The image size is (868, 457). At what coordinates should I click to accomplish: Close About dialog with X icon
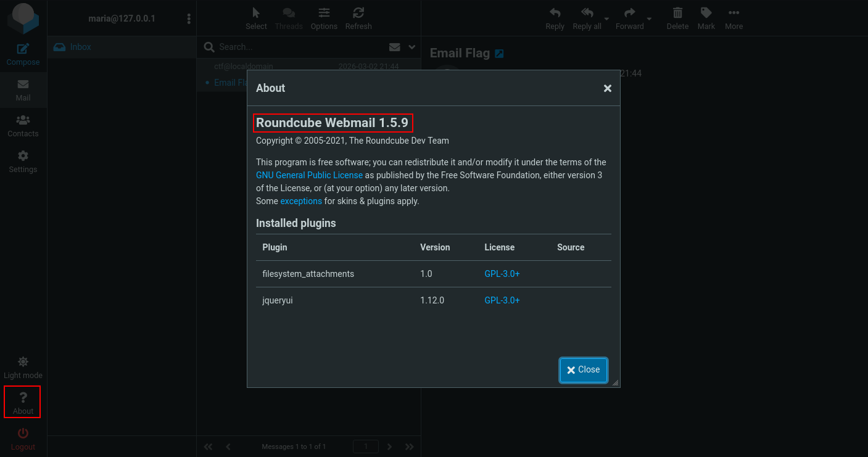(x=608, y=88)
